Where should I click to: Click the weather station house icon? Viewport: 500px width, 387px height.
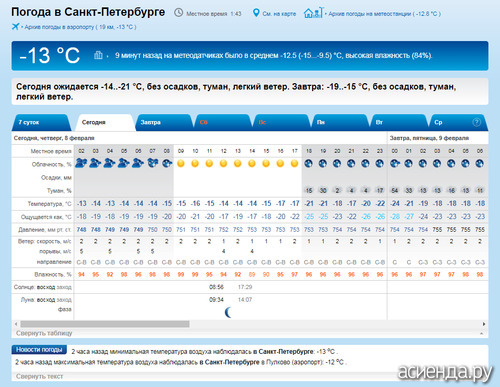point(313,13)
